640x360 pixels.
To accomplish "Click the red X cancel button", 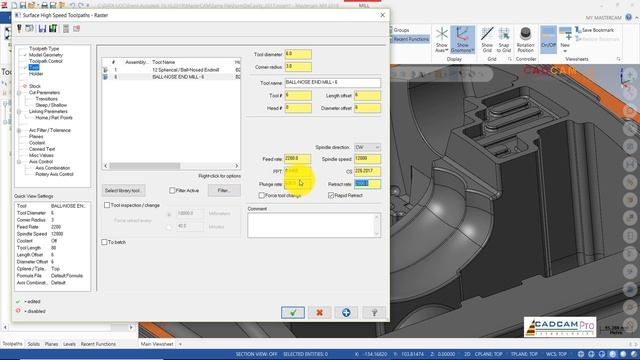I will tap(320, 313).
